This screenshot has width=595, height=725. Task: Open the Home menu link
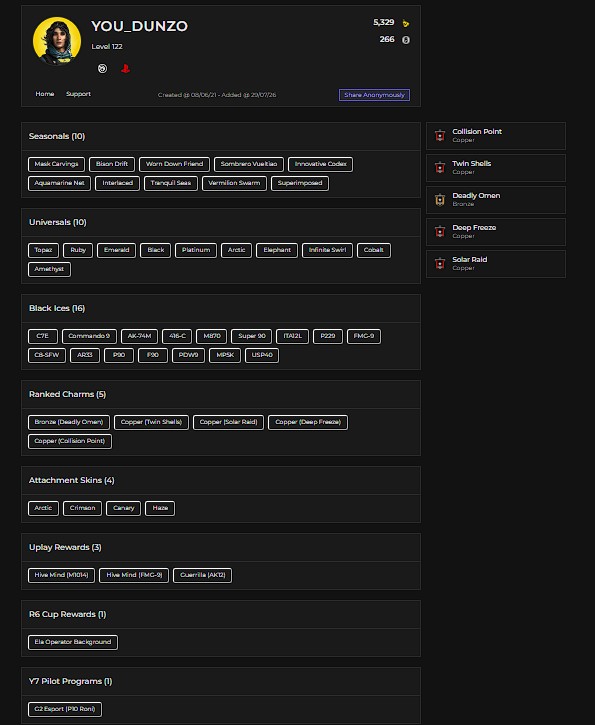45,94
